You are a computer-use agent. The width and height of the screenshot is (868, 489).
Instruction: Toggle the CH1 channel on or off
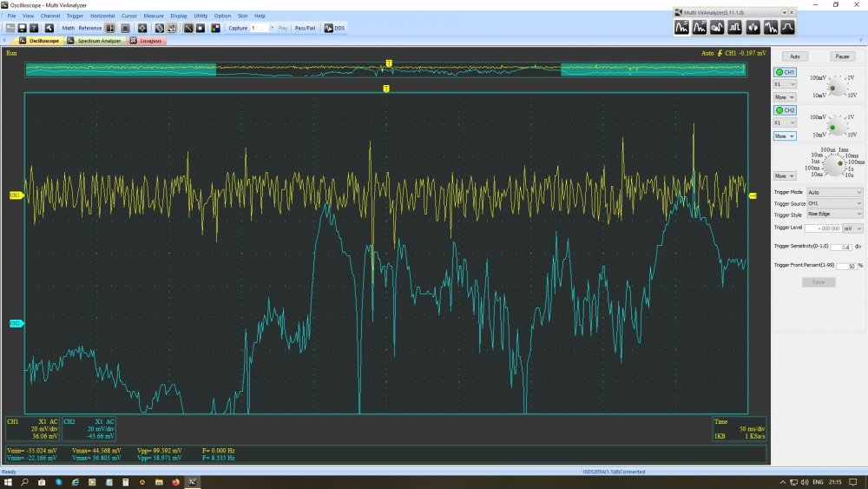coord(786,71)
